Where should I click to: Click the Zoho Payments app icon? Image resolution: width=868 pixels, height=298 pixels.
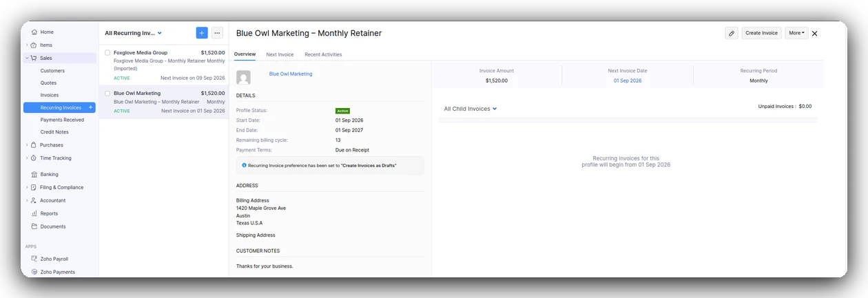click(x=34, y=273)
